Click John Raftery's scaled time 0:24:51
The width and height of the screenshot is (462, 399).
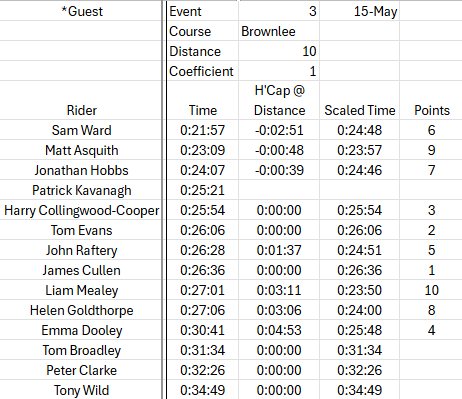click(x=359, y=250)
